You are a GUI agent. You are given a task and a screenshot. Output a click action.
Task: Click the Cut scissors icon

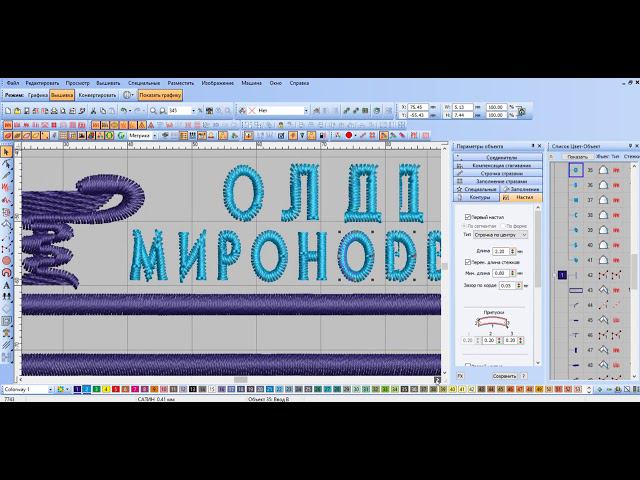(93, 111)
